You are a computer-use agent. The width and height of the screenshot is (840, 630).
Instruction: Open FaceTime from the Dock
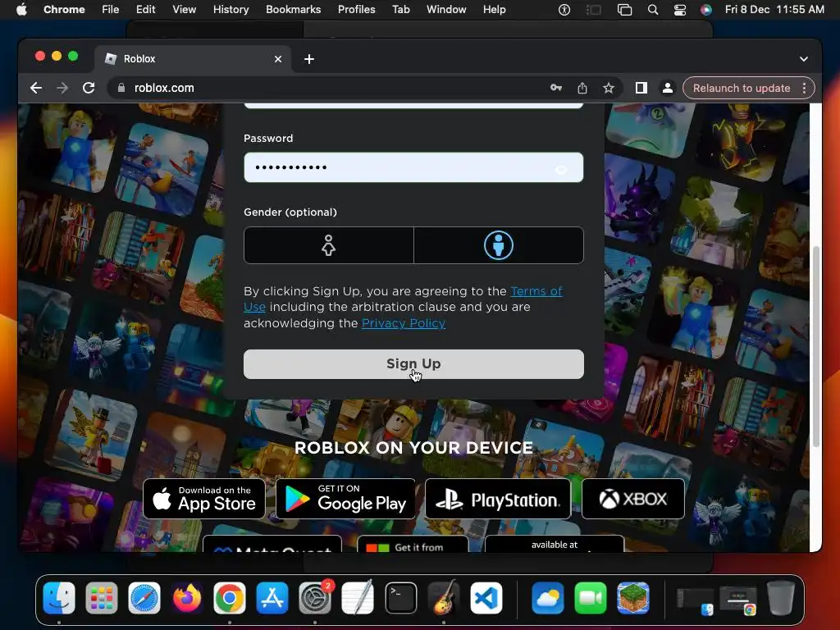click(591, 598)
